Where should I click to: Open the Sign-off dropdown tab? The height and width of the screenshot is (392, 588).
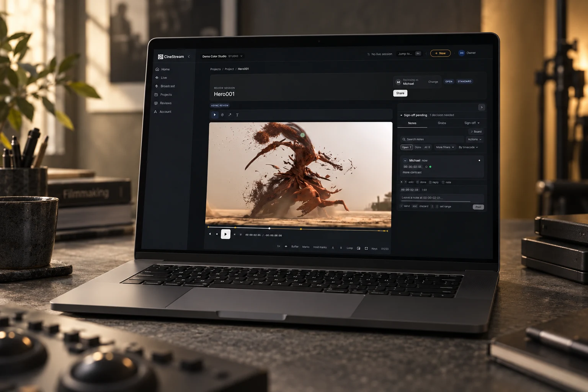[x=472, y=123]
